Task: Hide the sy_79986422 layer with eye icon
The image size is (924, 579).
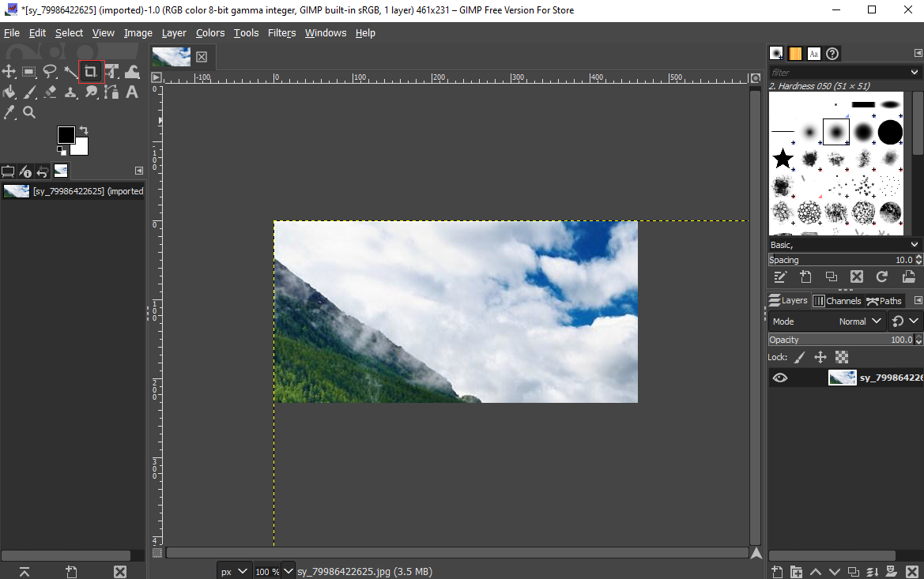Action: 780,378
